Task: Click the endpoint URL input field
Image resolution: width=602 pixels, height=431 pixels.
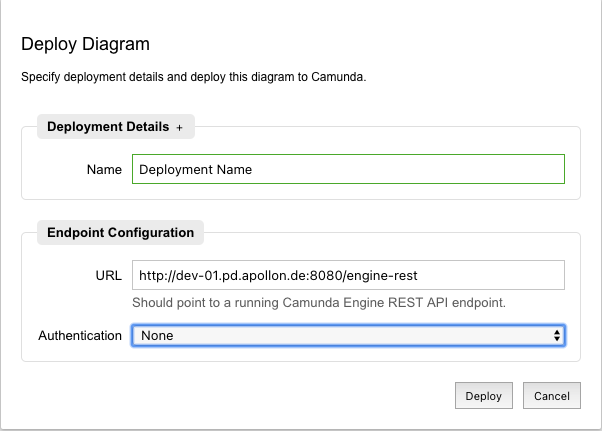Action: (x=348, y=275)
